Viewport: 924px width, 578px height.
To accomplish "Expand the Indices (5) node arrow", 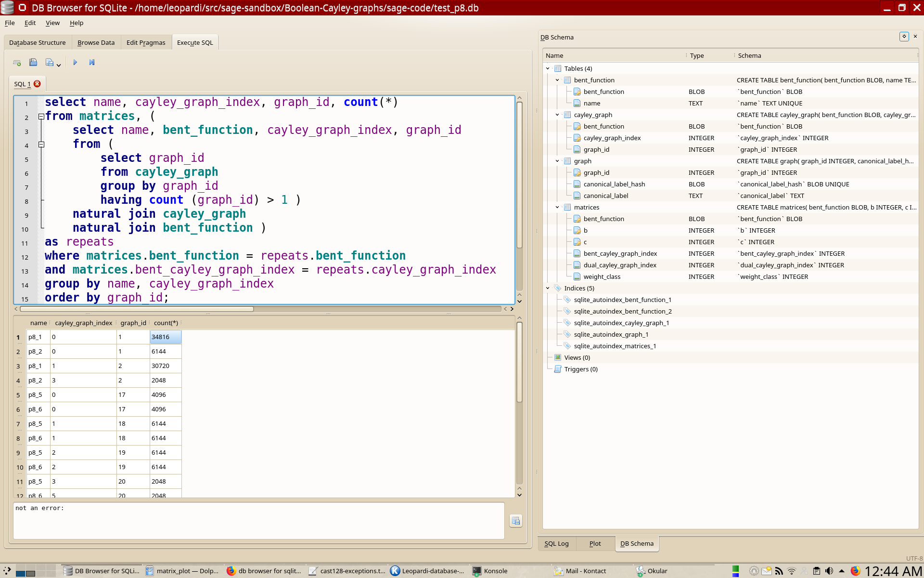I will [548, 288].
